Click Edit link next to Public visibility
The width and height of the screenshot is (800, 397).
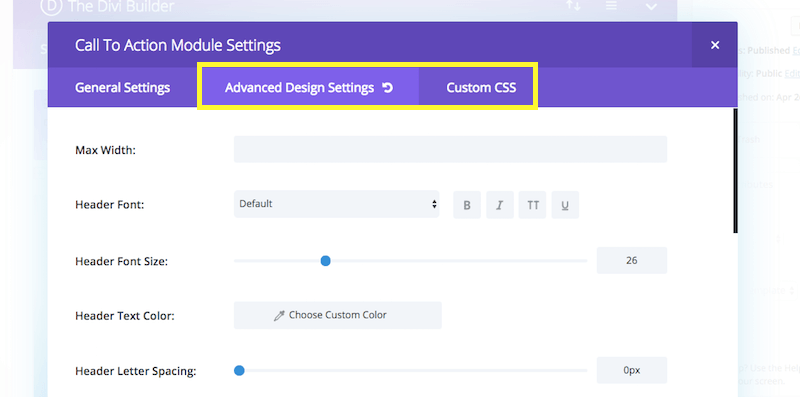(x=792, y=73)
